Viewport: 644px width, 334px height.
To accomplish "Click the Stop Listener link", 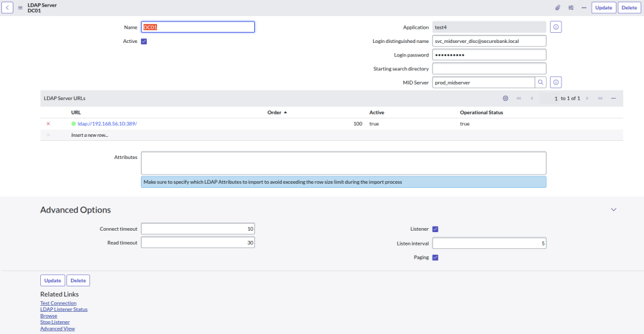I will click(54, 322).
